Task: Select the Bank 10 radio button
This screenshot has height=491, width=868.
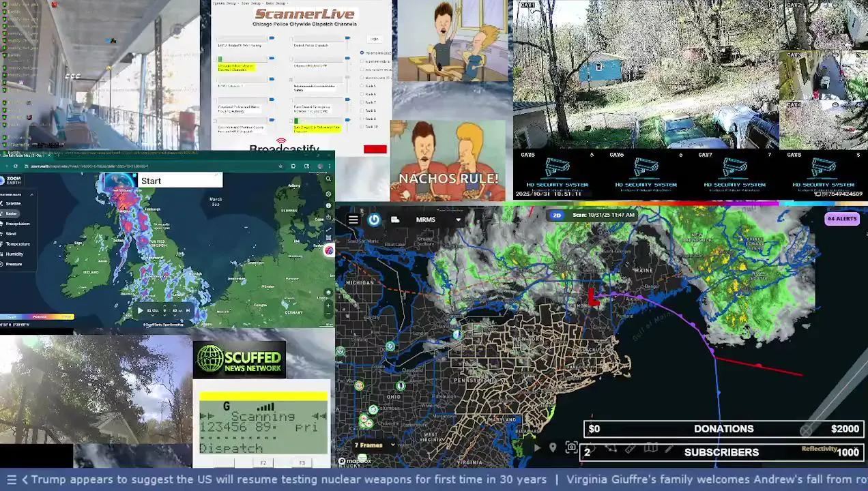Action: pyautogui.click(x=362, y=126)
